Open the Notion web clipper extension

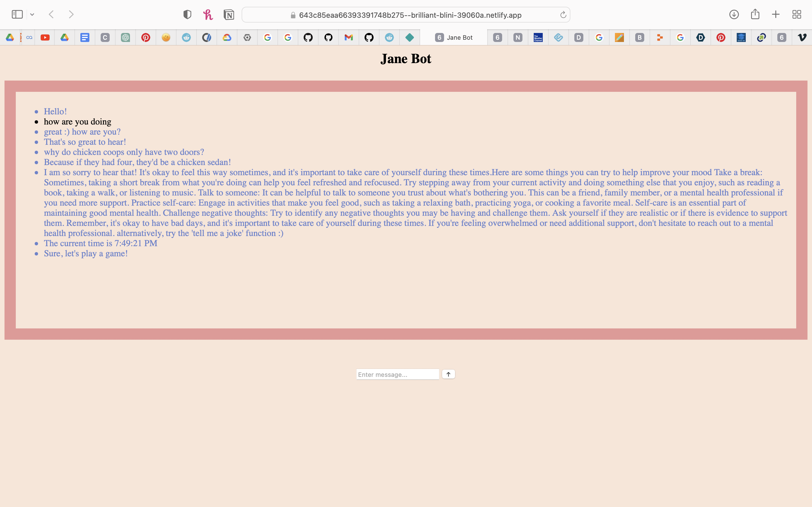tap(229, 14)
